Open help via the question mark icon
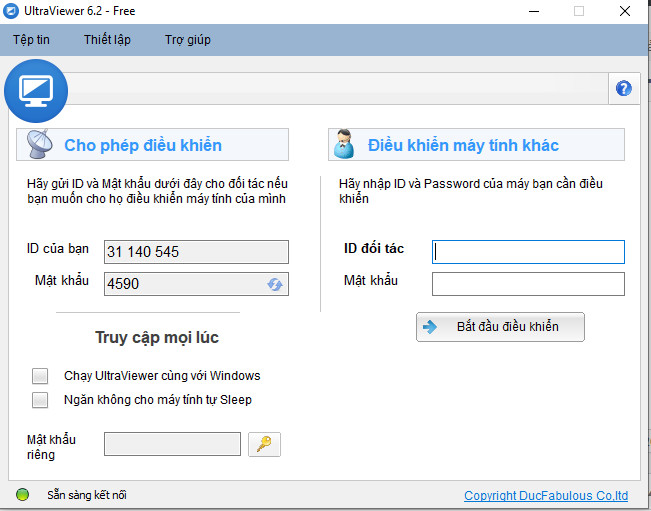This screenshot has width=651, height=511. pos(624,88)
